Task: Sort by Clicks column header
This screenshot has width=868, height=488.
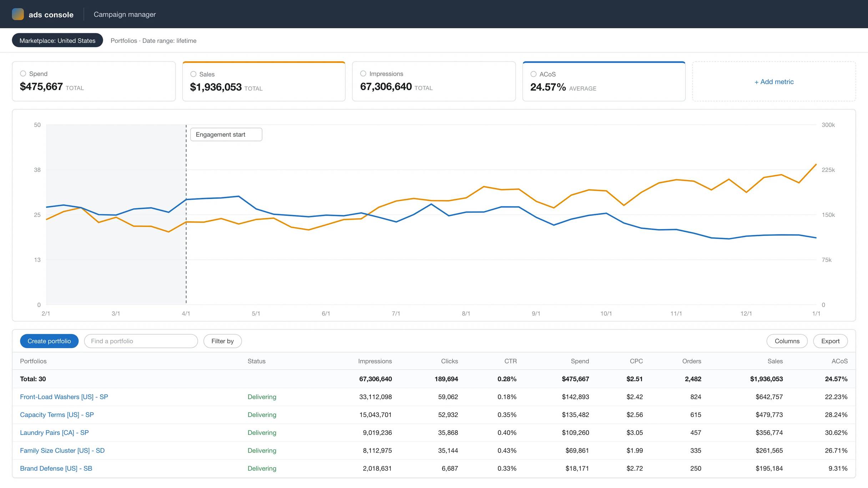Action: 449,361
